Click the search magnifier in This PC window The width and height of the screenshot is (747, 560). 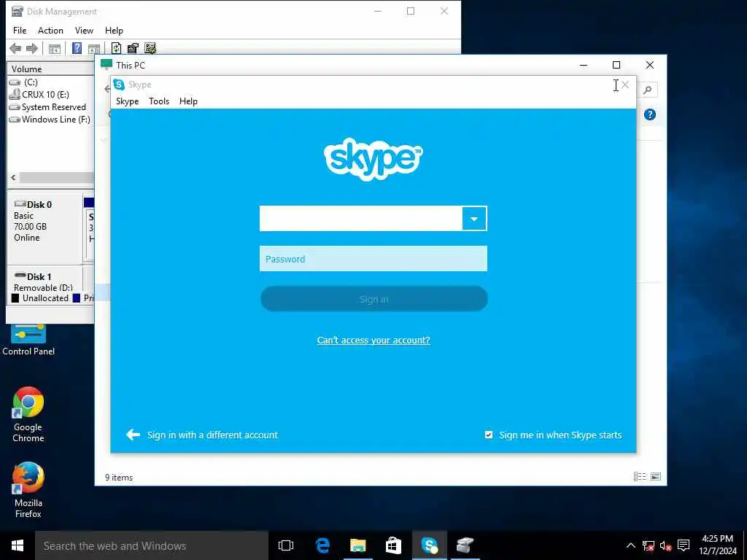pyautogui.click(x=648, y=90)
